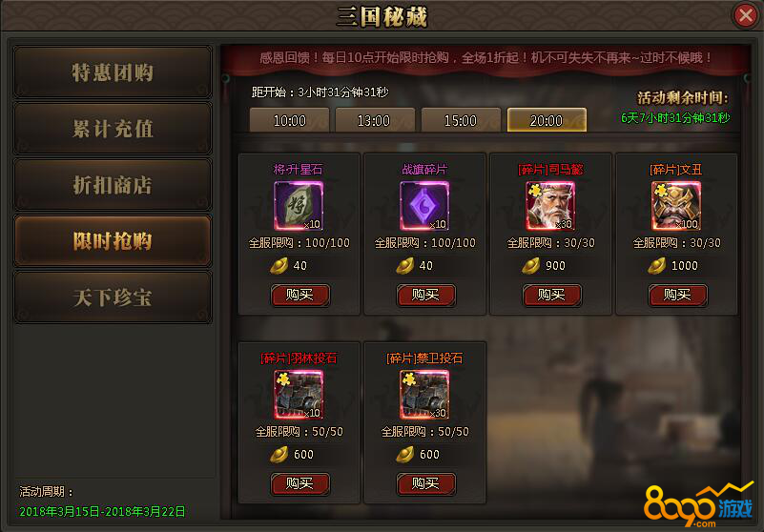Click the 将升星石 item icon
The image size is (764, 532).
299,206
